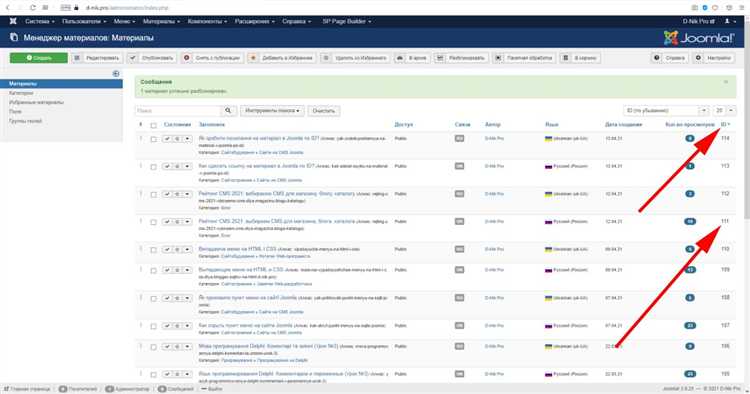Click the magnifier search button

[x=228, y=110]
